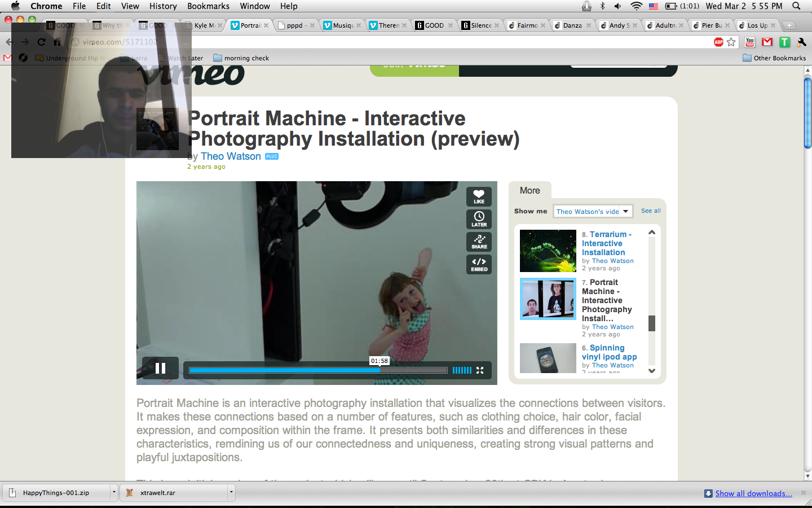Click the Like heart icon on video
Image resolution: width=812 pixels, height=508 pixels.
[479, 196]
